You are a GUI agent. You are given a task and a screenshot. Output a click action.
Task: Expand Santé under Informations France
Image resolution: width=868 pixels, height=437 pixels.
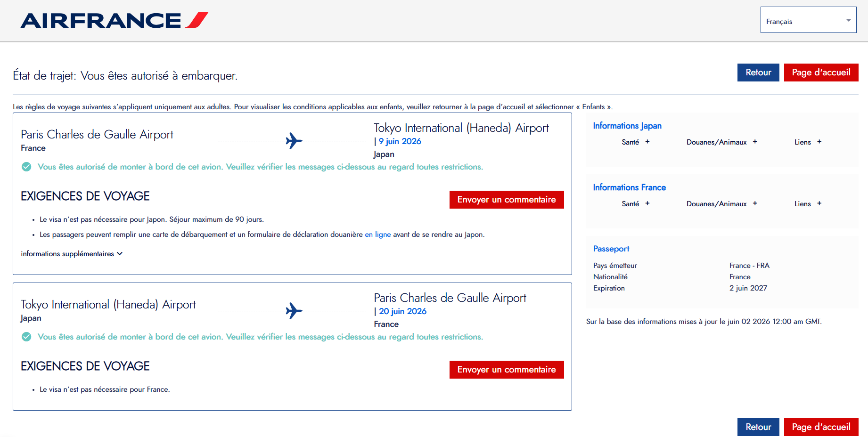635,203
